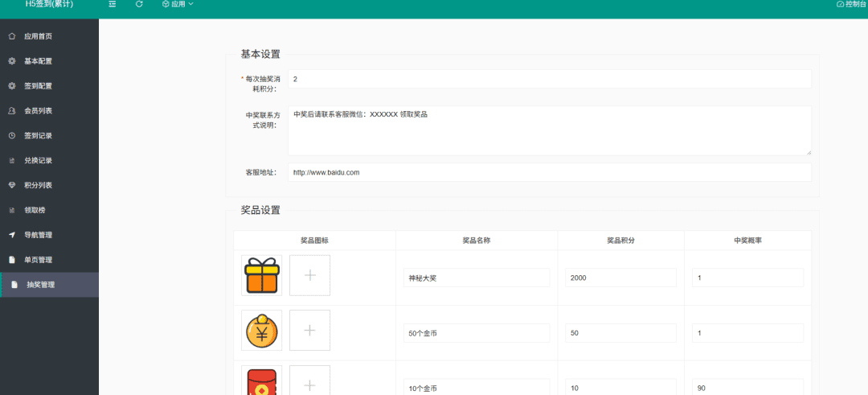Image resolution: width=868 pixels, height=395 pixels.
Task: Click the 10个金币 prize name field
Action: tap(477, 387)
